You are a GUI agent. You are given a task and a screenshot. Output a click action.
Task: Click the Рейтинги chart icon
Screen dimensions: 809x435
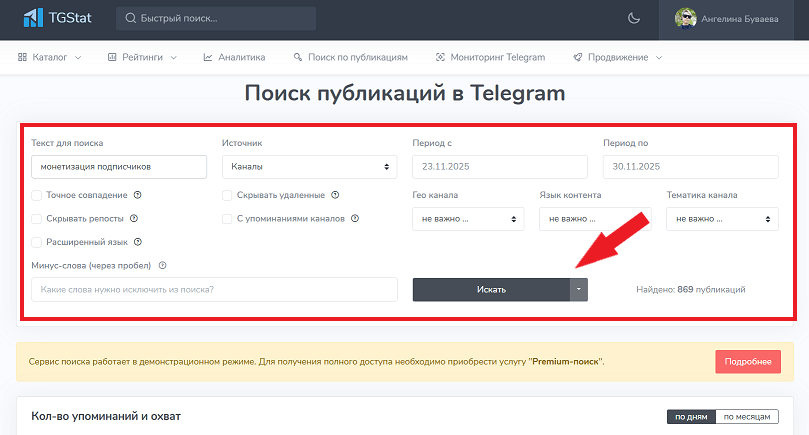coord(112,57)
